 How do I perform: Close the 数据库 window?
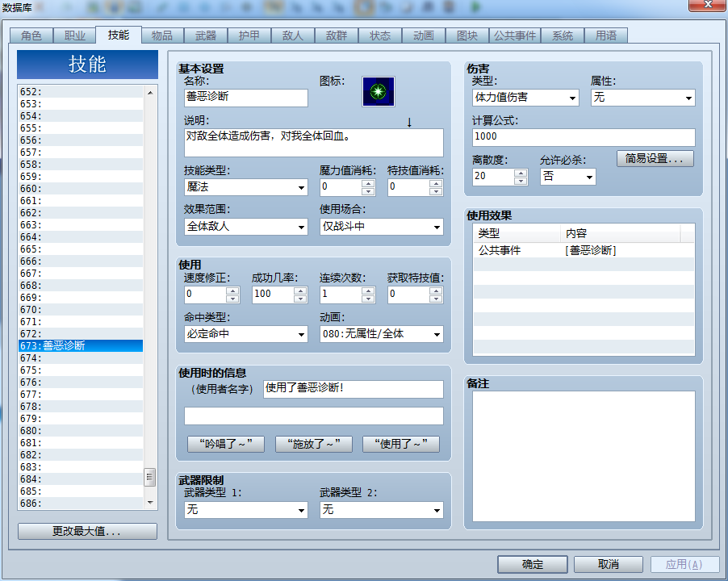pyautogui.click(x=708, y=5)
